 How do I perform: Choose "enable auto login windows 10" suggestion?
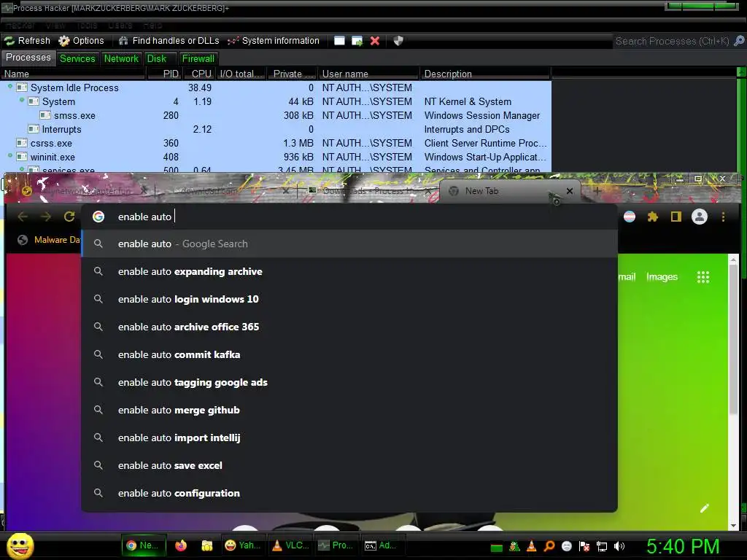tap(349, 299)
